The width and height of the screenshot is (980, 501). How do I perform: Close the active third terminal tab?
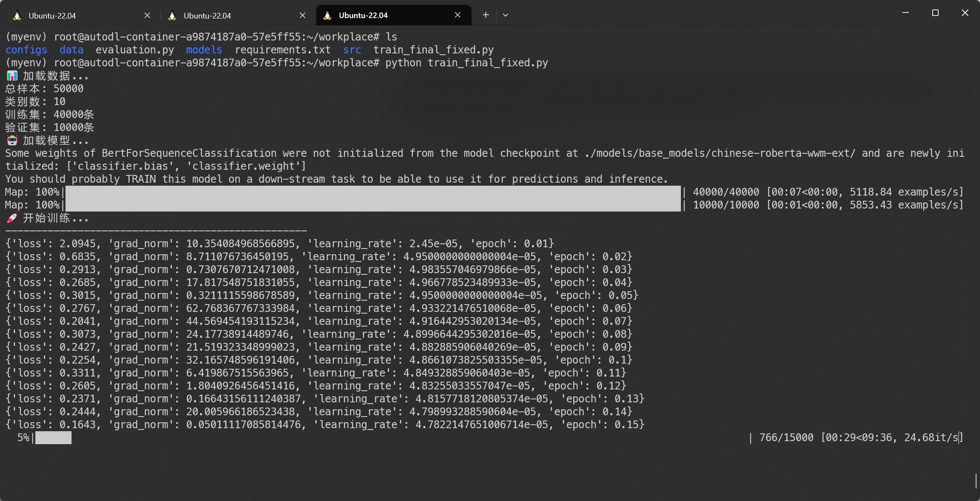pos(458,15)
